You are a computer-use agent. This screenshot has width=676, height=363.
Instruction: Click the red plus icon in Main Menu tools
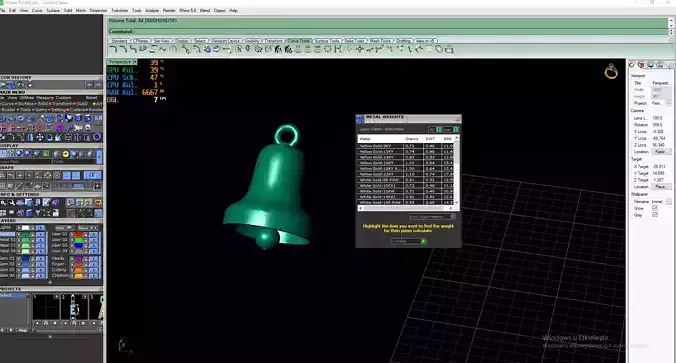[3, 128]
